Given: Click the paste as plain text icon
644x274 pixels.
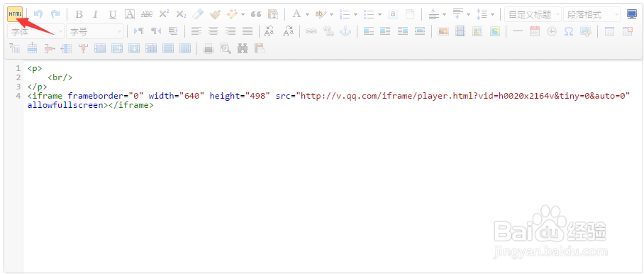Looking at the screenshot, I should tap(273, 14).
